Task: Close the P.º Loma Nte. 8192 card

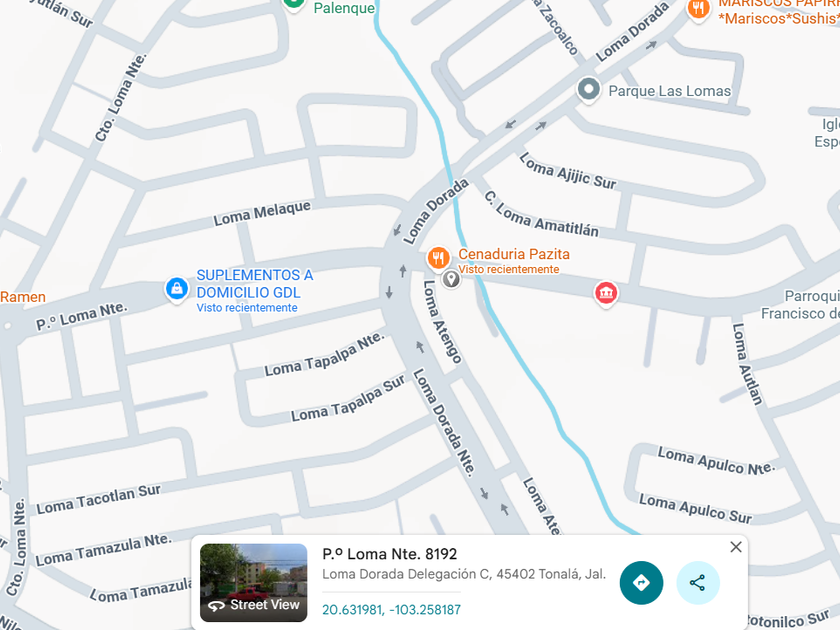Action: pos(736,546)
